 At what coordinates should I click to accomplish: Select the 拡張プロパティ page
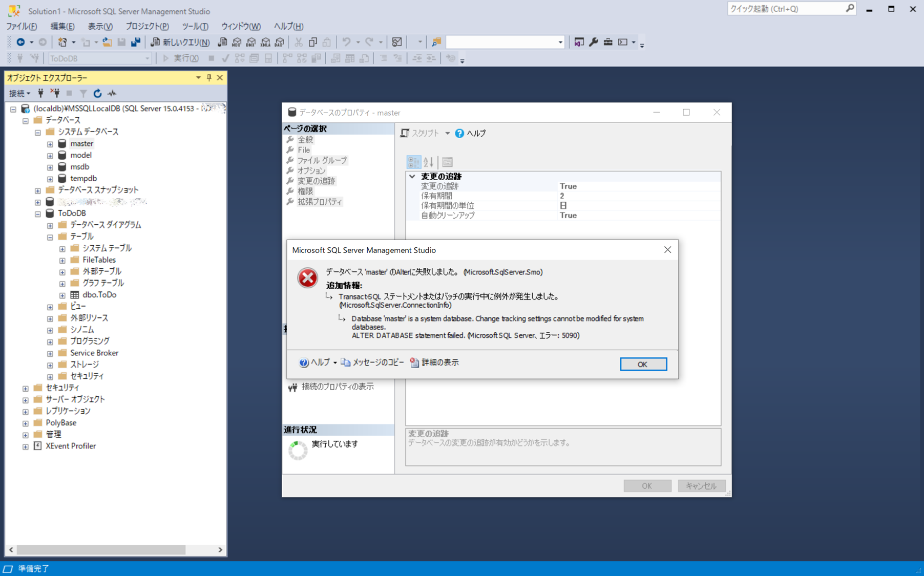click(x=320, y=202)
